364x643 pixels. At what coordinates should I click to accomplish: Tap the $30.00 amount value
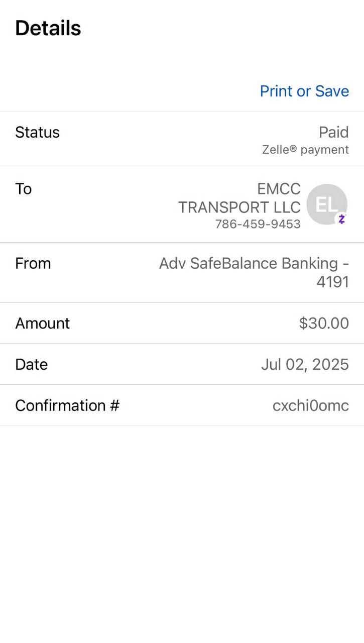324,323
